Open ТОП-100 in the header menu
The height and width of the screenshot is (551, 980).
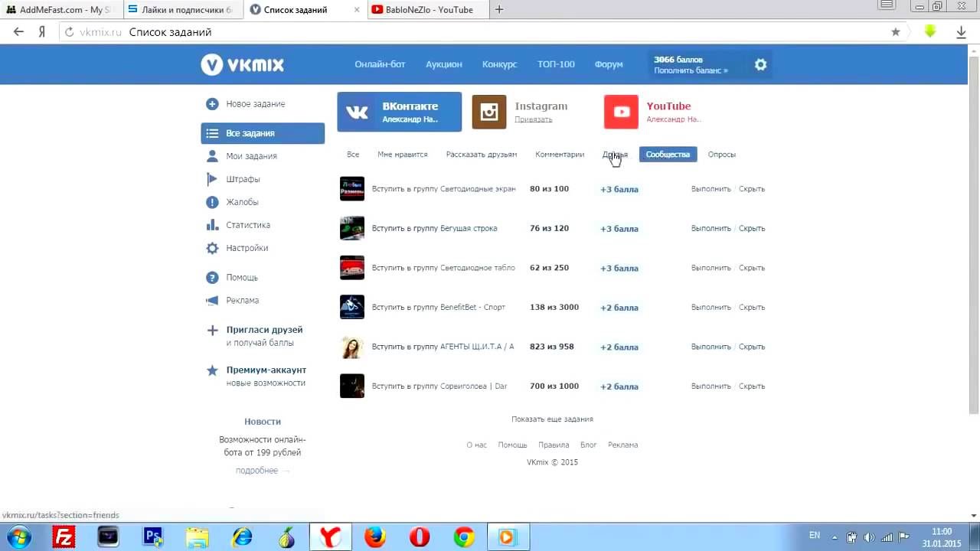556,64
